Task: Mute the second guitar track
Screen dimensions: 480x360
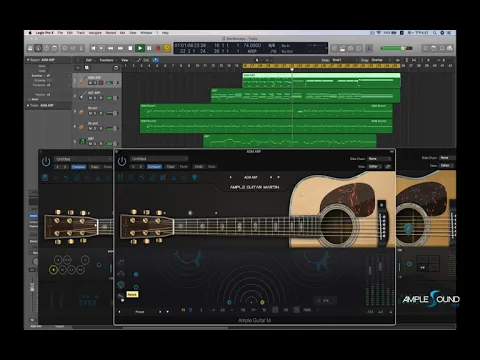Action: 90,98
